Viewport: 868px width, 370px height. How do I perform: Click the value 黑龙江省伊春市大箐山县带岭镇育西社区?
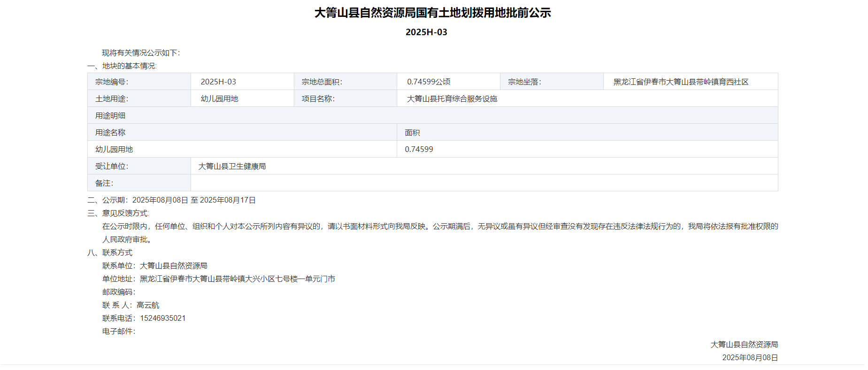[681, 82]
